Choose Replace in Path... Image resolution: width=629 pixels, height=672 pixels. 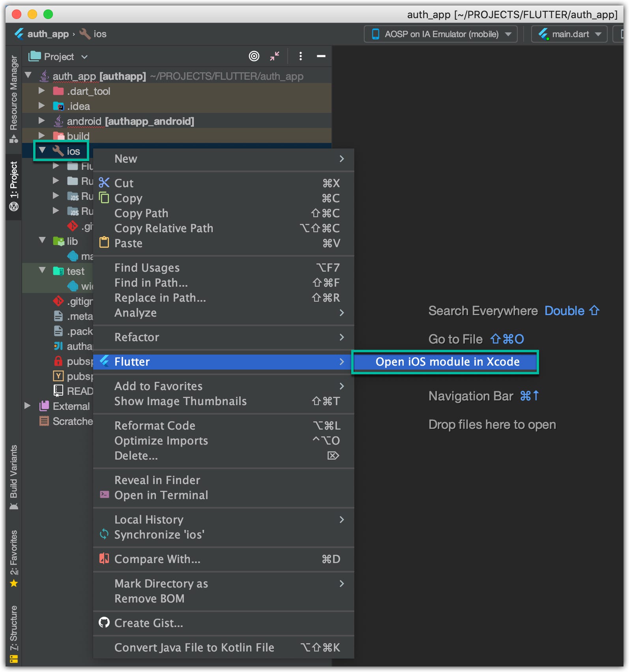224,298
